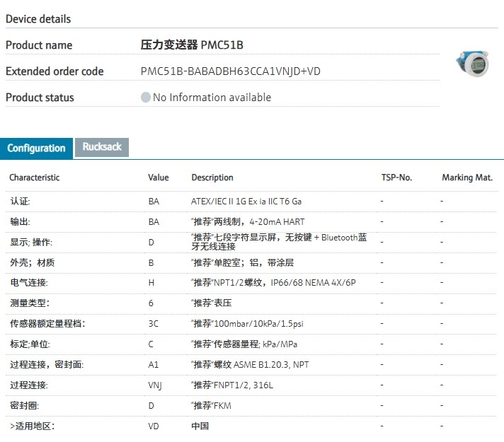The image size is (504, 442).
Task: Select the Configuration tab
Action: pyautogui.click(x=36, y=148)
